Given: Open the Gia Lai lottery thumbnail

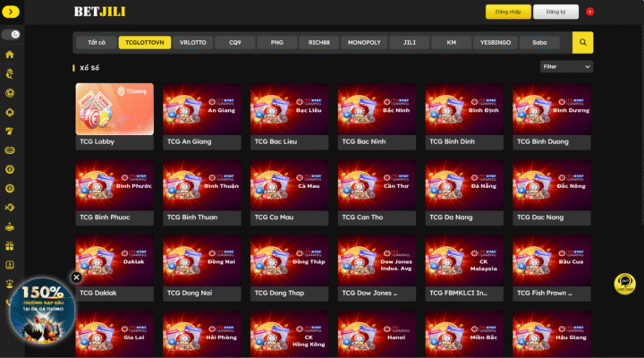Looking at the screenshot, I should click(x=114, y=334).
